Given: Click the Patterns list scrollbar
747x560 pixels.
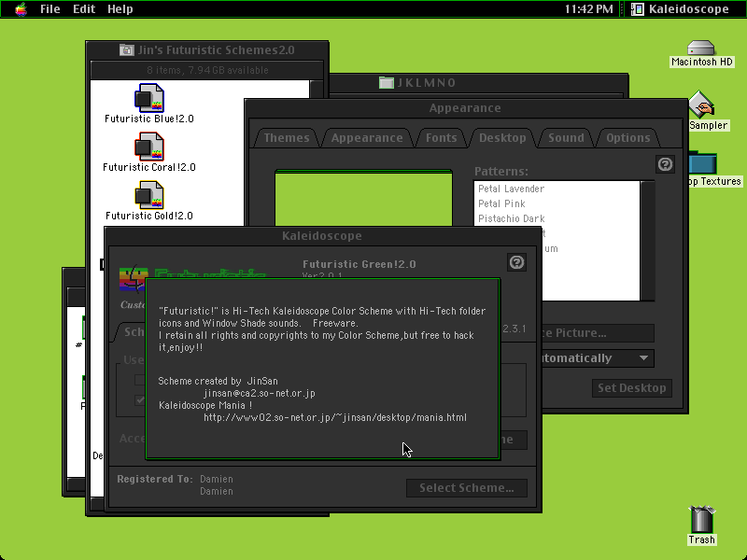Looking at the screenshot, I should click(647, 241).
